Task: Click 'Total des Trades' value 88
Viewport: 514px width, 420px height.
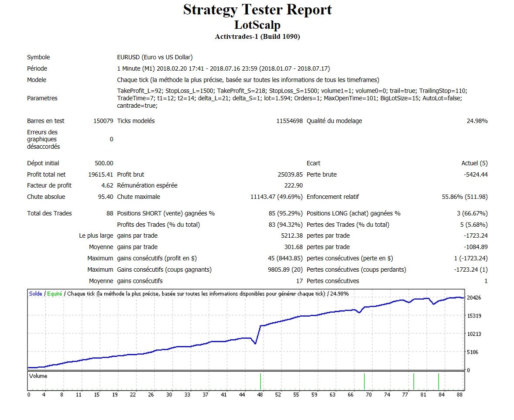Action: [x=110, y=213]
